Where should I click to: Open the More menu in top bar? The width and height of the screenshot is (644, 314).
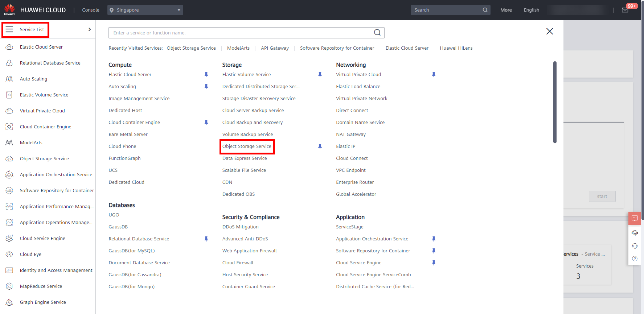click(x=506, y=10)
